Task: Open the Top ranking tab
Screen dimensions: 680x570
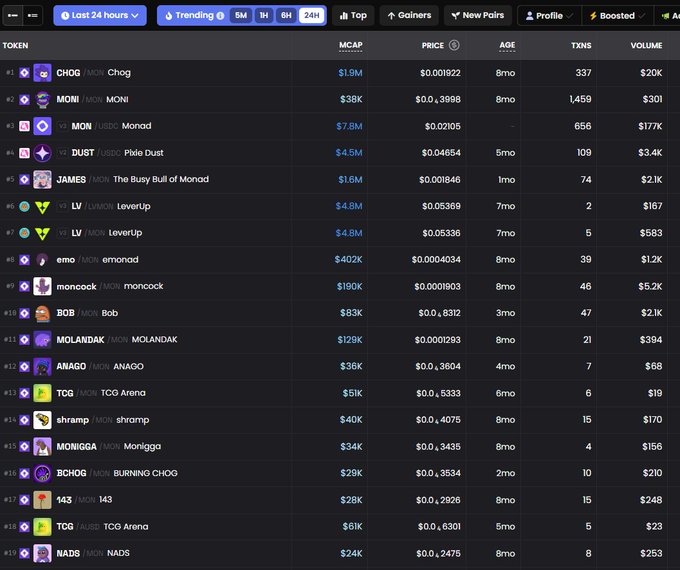Action: coord(353,16)
